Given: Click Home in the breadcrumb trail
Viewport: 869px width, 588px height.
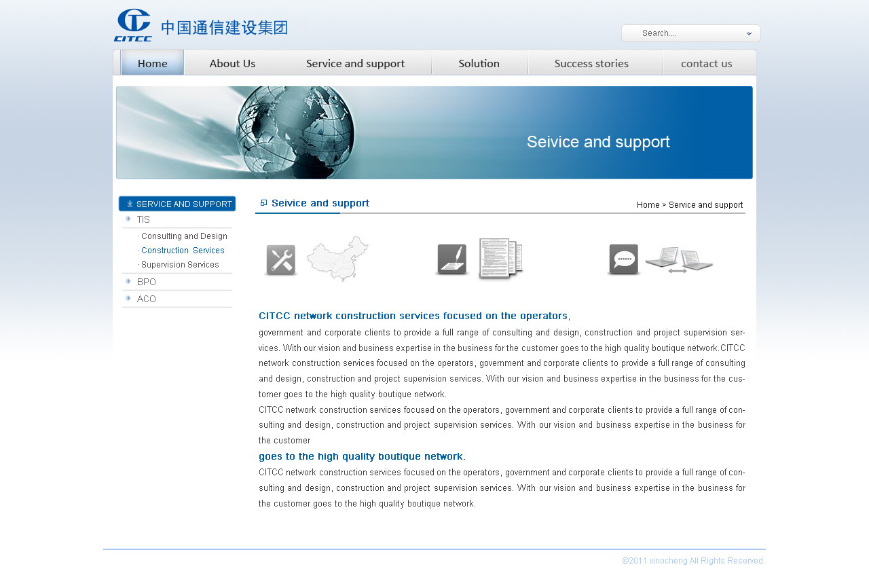Looking at the screenshot, I should (x=648, y=205).
